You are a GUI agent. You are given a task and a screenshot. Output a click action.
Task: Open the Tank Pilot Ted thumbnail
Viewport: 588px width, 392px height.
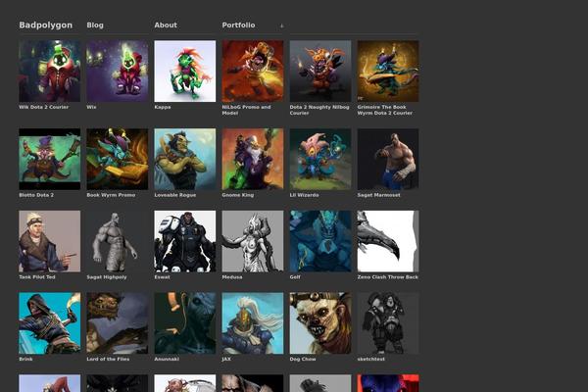click(x=50, y=241)
